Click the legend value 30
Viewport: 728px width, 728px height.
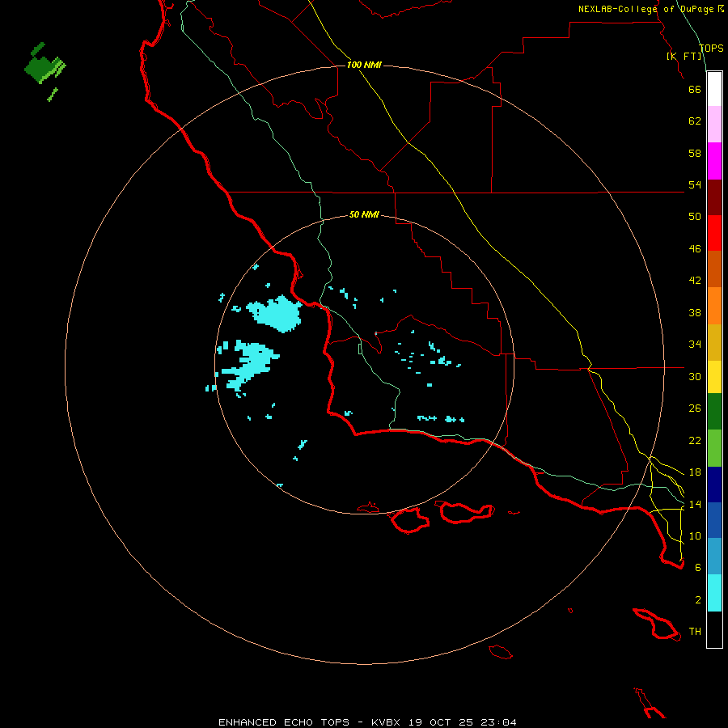point(695,376)
